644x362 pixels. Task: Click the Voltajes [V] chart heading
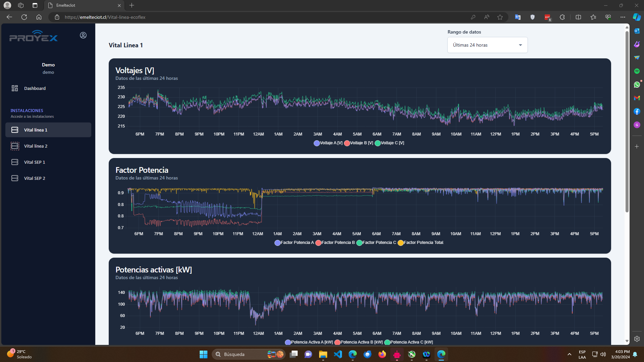tap(135, 70)
